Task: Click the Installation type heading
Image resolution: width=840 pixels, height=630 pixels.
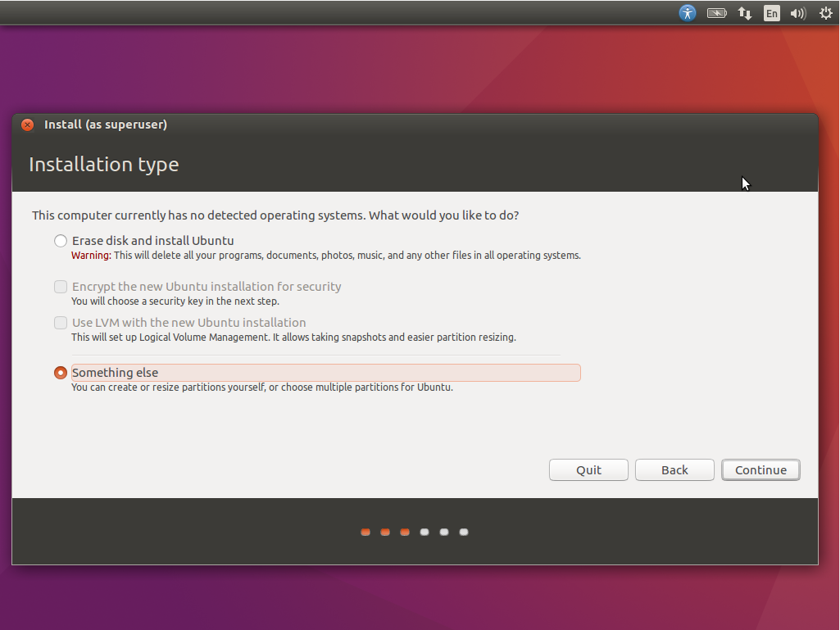Action: tap(104, 165)
